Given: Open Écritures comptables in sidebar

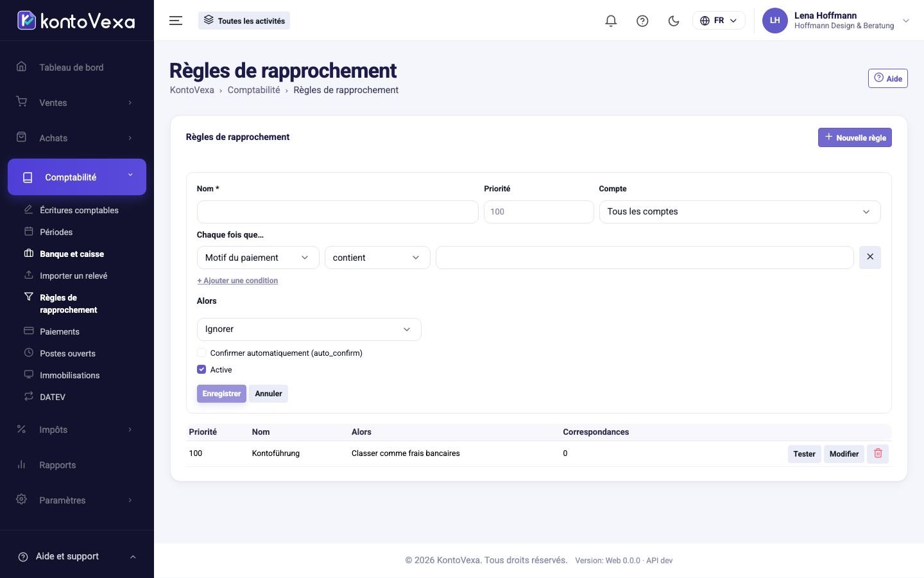Looking at the screenshot, I should pos(79,210).
